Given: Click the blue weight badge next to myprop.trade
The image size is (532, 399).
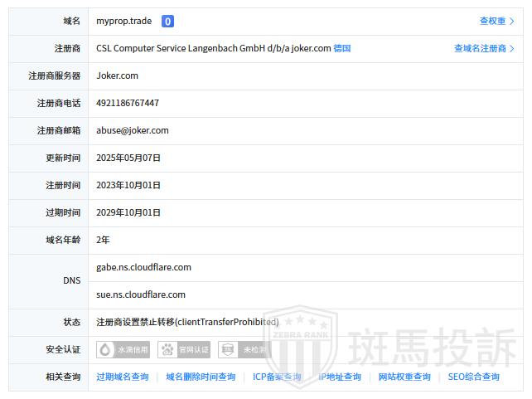Looking at the screenshot, I should (167, 22).
